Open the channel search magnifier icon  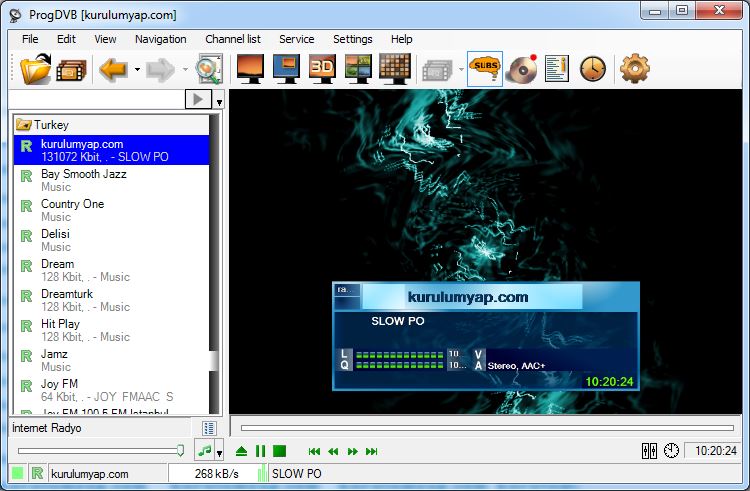click(x=209, y=69)
